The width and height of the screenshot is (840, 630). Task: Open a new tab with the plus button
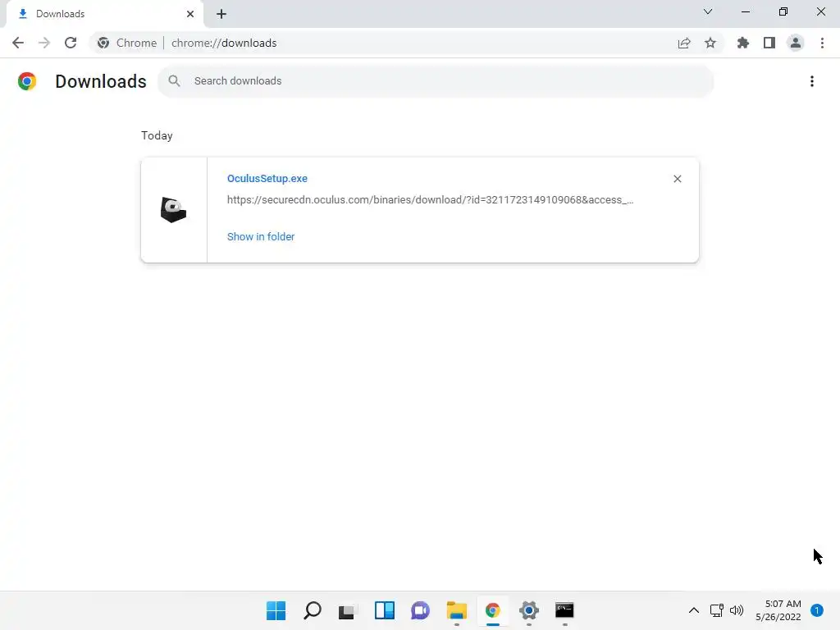221,14
